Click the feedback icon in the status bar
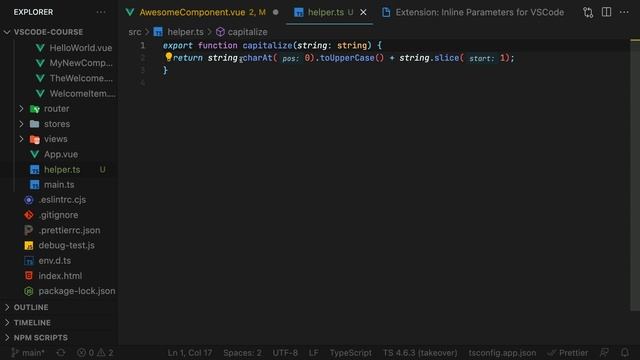This screenshot has height=360, width=640. pyautogui.click(x=604, y=353)
